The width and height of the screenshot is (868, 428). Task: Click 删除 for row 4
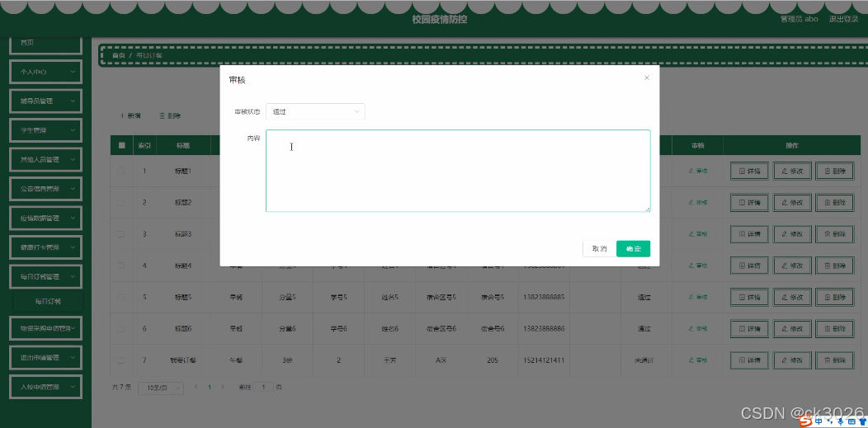pos(835,266)
